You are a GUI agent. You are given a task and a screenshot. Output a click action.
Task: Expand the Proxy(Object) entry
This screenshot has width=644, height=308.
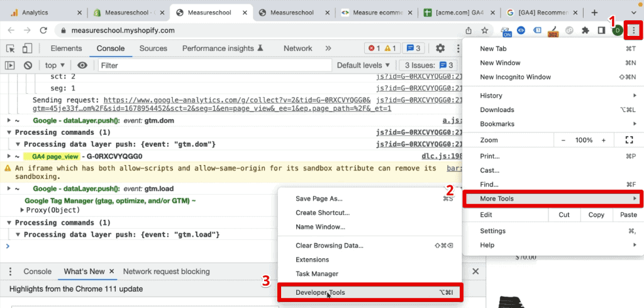click(x=23, y=210)
